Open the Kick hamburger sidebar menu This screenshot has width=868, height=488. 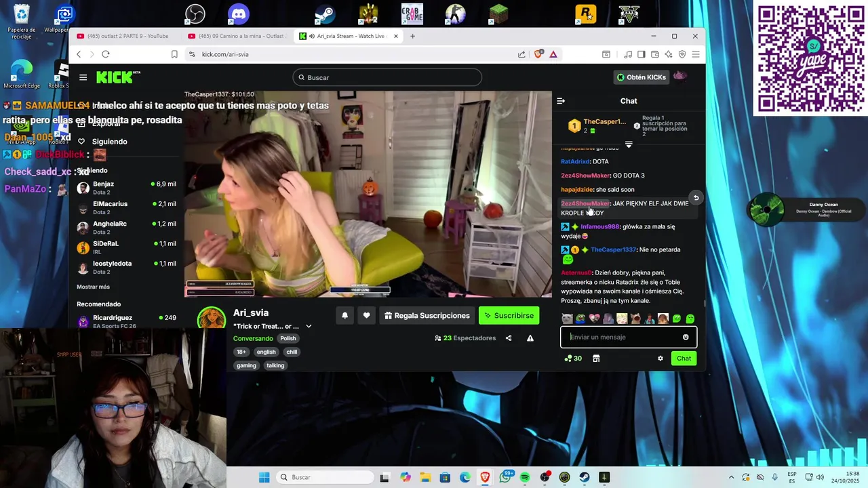coord(83,77)
